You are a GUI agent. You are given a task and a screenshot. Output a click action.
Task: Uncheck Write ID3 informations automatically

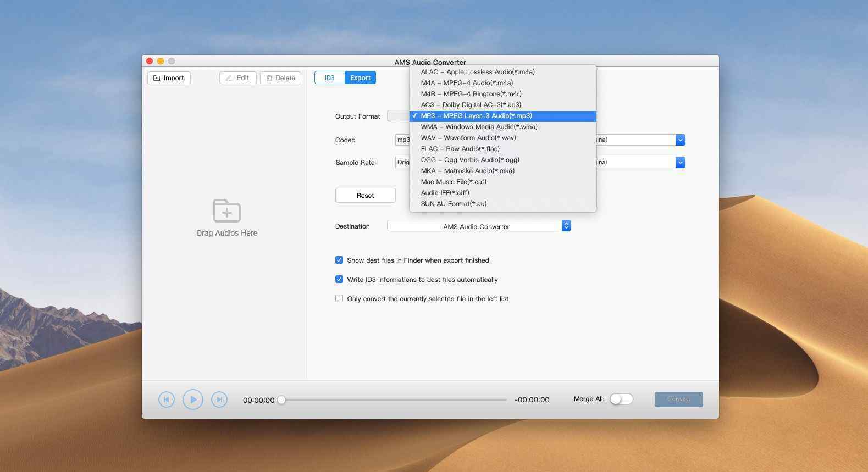coord(339,279)
